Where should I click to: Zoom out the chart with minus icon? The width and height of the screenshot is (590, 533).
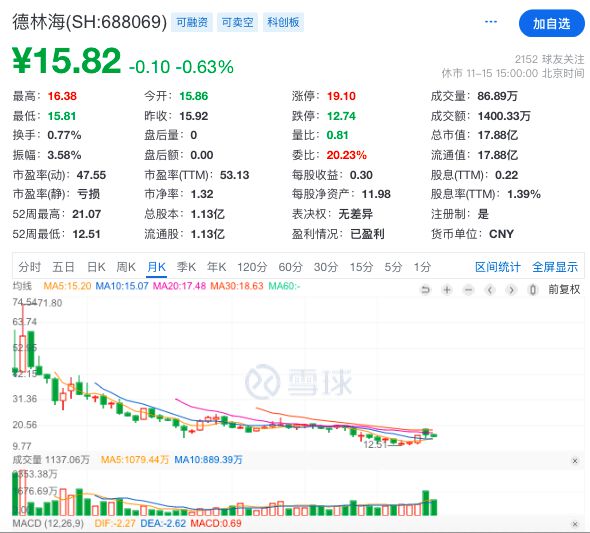[468, 290]
